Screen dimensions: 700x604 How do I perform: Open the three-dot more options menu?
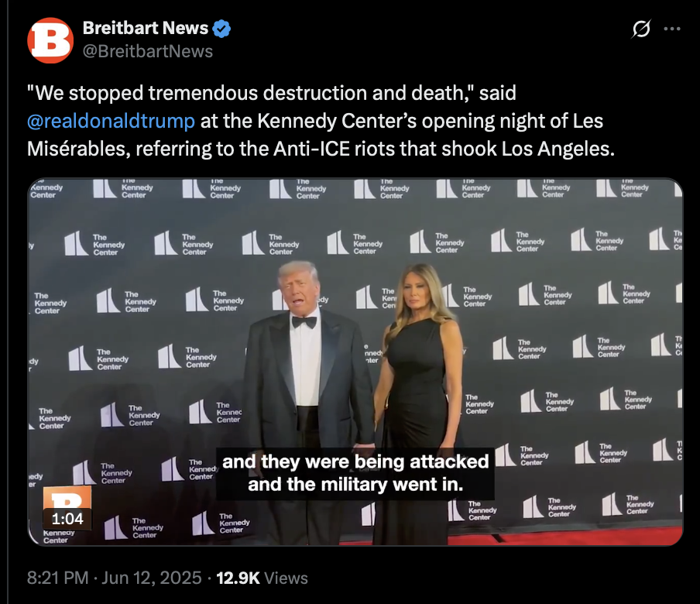tap(672, 29)
